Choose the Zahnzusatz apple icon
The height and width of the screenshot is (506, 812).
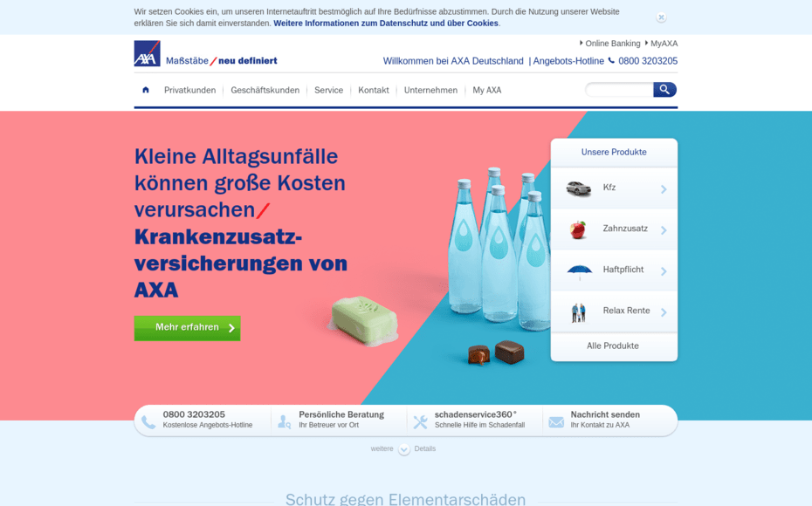click(x=578, y=229)
